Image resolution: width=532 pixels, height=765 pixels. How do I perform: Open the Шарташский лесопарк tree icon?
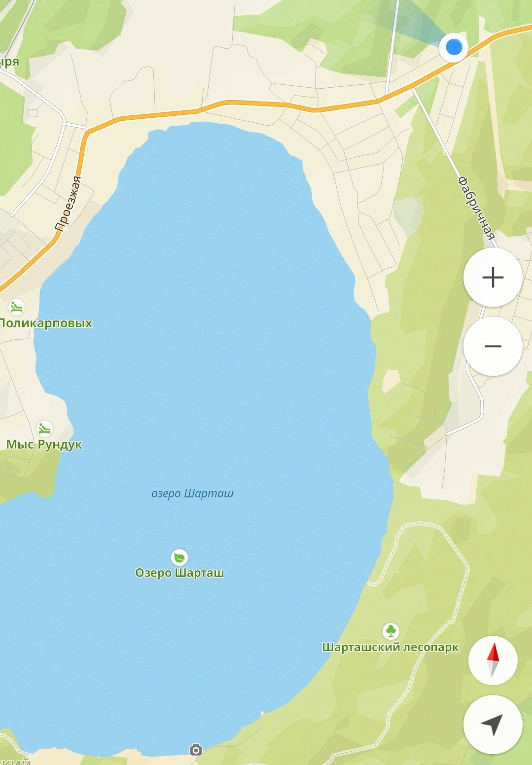tap(390, 630)
